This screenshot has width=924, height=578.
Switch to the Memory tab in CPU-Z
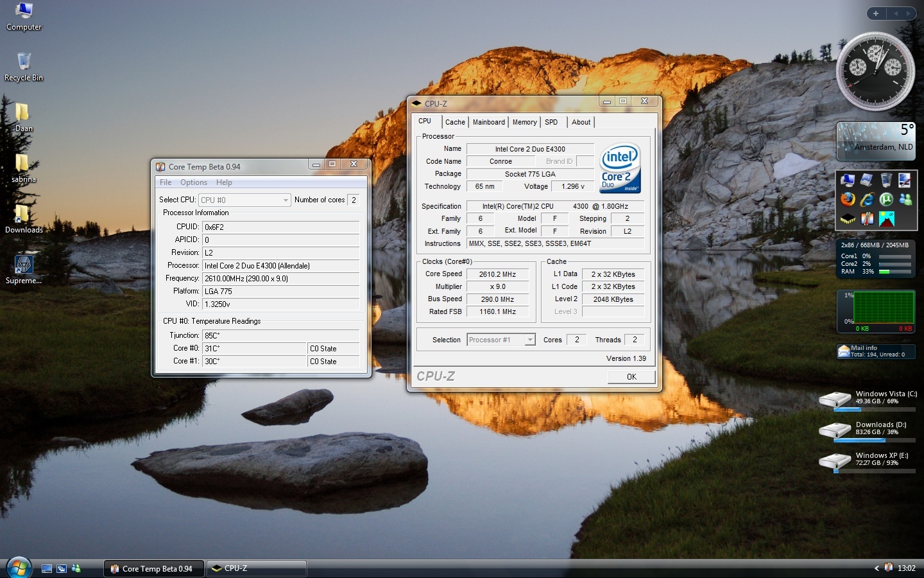524,122
